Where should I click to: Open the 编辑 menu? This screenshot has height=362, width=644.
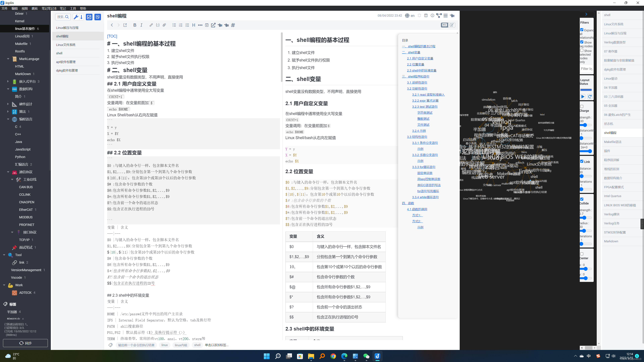click(14, 9)
